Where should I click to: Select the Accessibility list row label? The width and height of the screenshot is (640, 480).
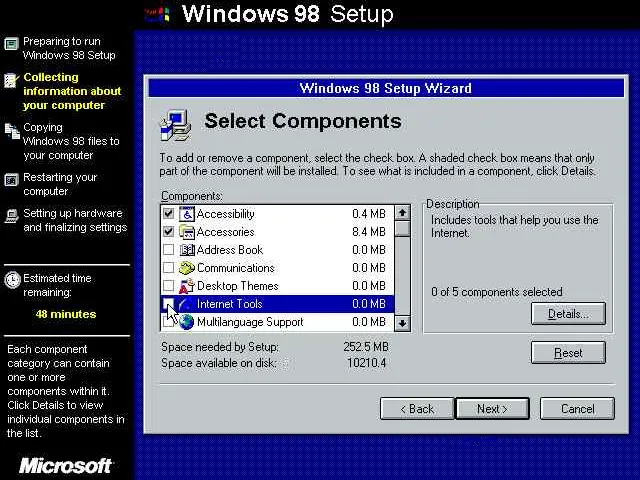pos(225,214)
